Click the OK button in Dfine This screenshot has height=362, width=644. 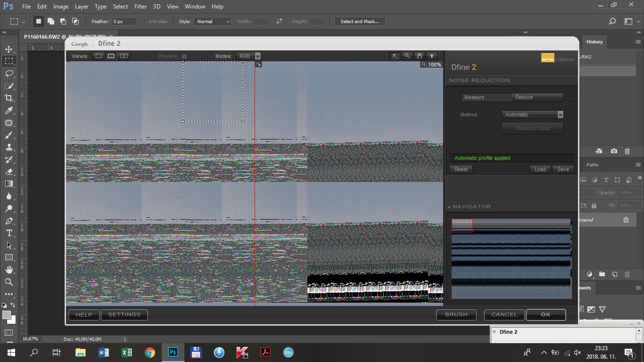coord(545,314)
